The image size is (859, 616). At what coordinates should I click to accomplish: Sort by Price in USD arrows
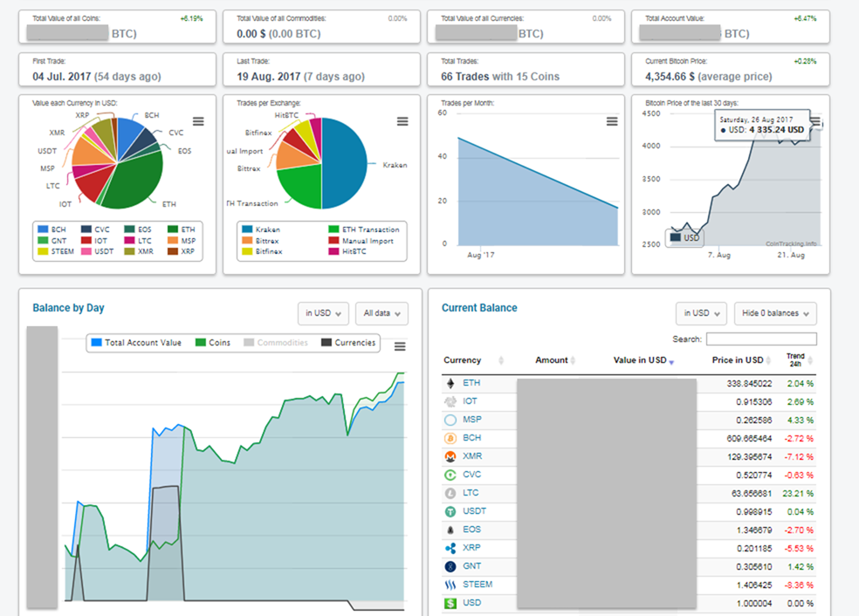click(x=768, y=360)
